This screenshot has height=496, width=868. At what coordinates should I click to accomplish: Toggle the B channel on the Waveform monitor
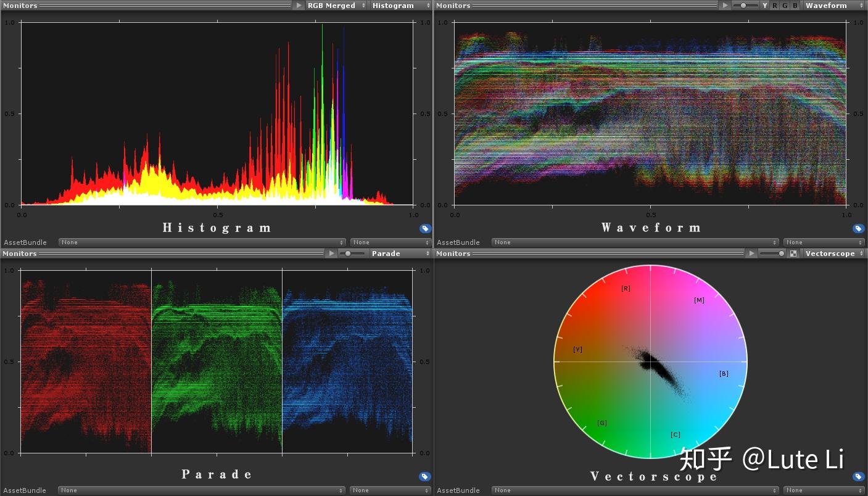795,5
